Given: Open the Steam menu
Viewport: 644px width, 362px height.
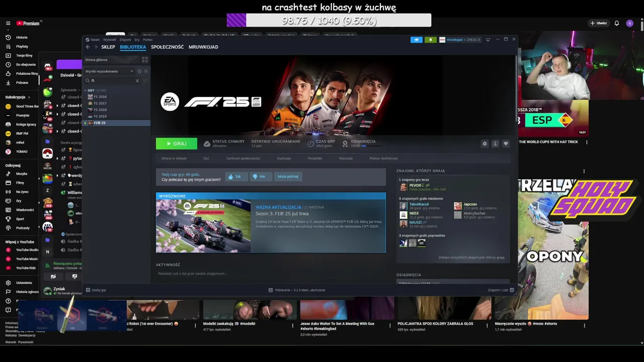Looking at the screenshot, I should coord(95,40).
